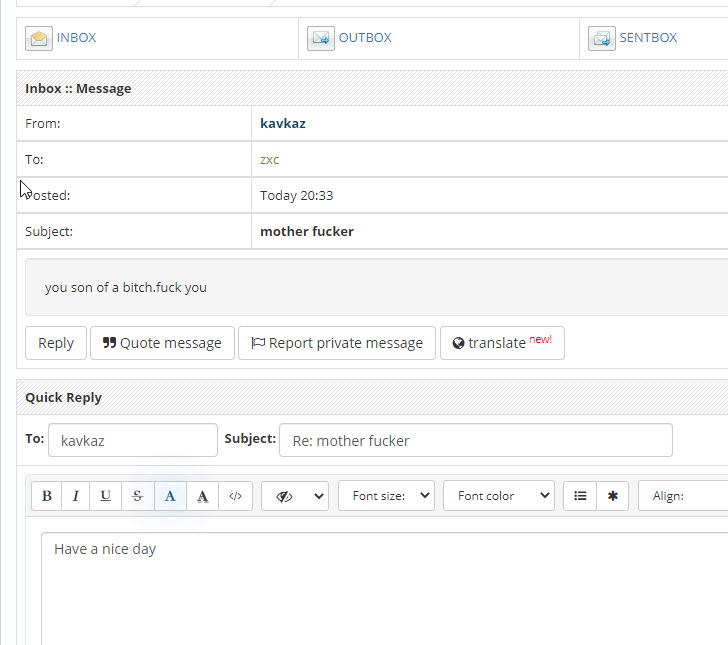Report this private message
The width and height of the screenshot is (728, 645).
337,343
